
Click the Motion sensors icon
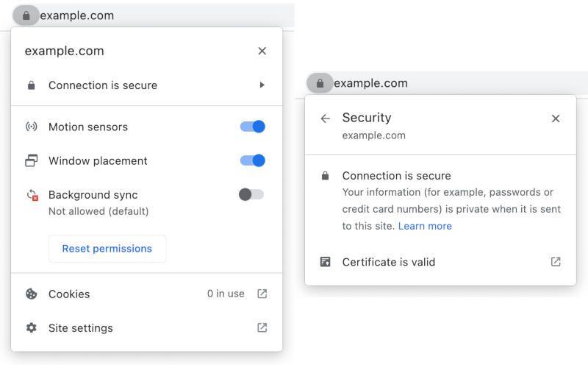click(x=32, y=127)
